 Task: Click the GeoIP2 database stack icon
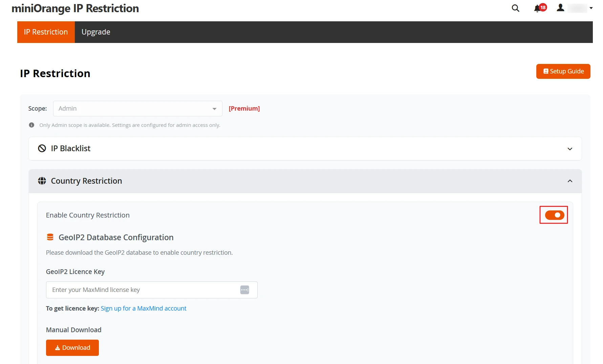click(x=50, y=237)
